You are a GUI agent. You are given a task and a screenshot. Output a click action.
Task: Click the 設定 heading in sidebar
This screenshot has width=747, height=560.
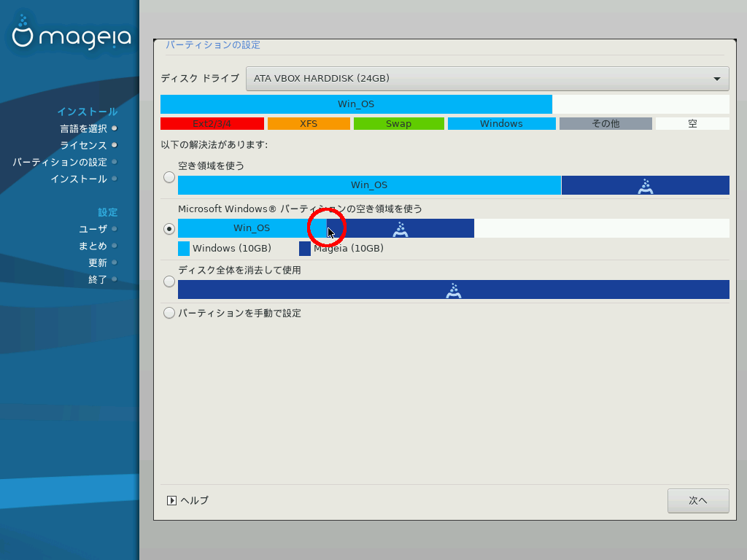click(x=108, y=212)
